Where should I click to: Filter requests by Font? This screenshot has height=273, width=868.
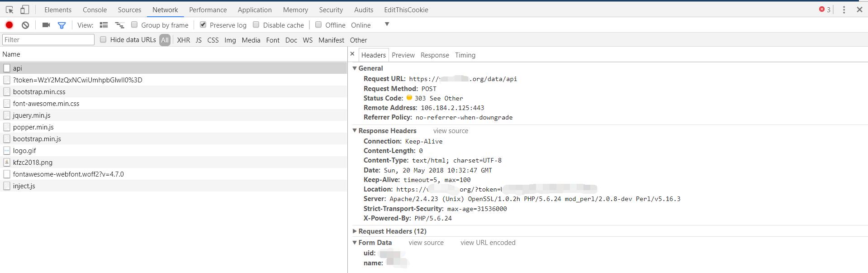[273, 40]
